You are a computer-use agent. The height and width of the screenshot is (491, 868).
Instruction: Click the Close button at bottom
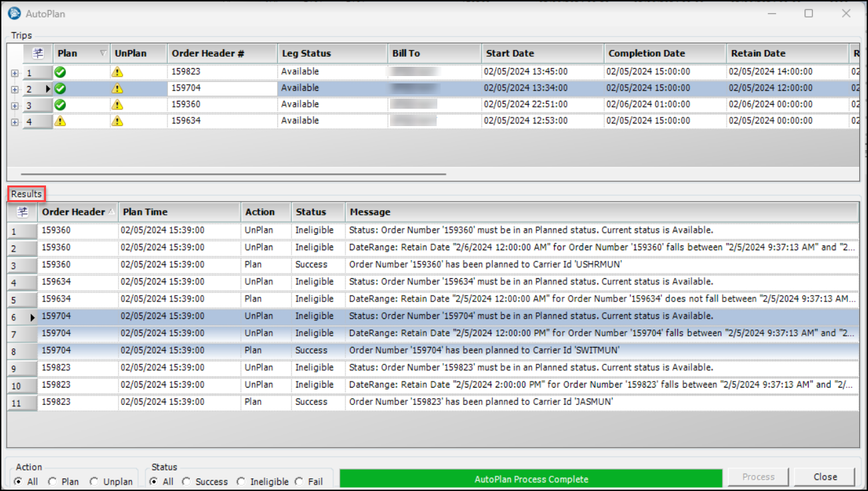(x=825, y=477)
